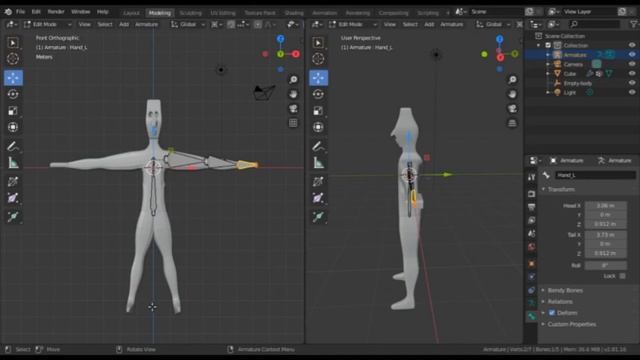Screen dimensions: 640x360
Task: Select the Roll tool in left viewport
Action: (x=13, y=181)
